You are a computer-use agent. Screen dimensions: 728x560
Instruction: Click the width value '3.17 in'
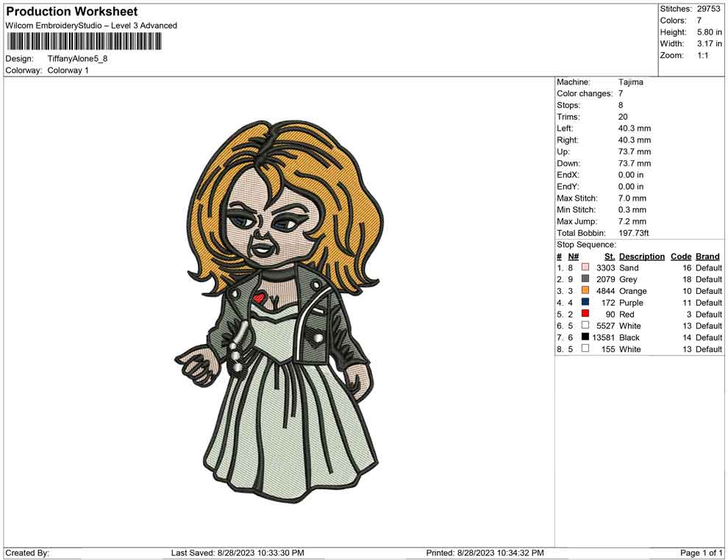pos(709,43)
